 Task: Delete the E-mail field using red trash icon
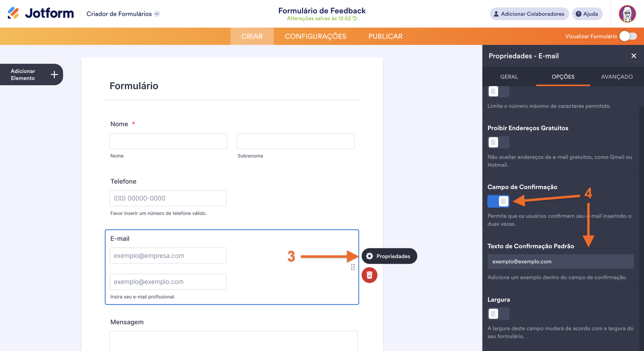pyautogui.click(x=370, y=275)
